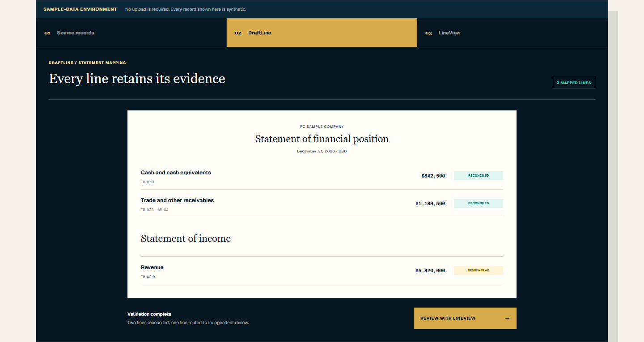Click the Validation complete status text
644x342 pixels.
click(149, 314)
